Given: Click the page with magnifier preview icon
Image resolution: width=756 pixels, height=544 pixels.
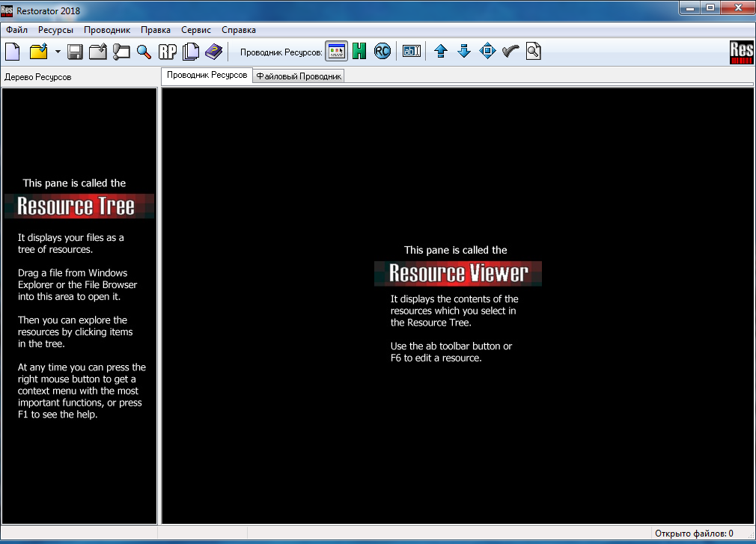Looking at the screenshot, I should 533,51.
